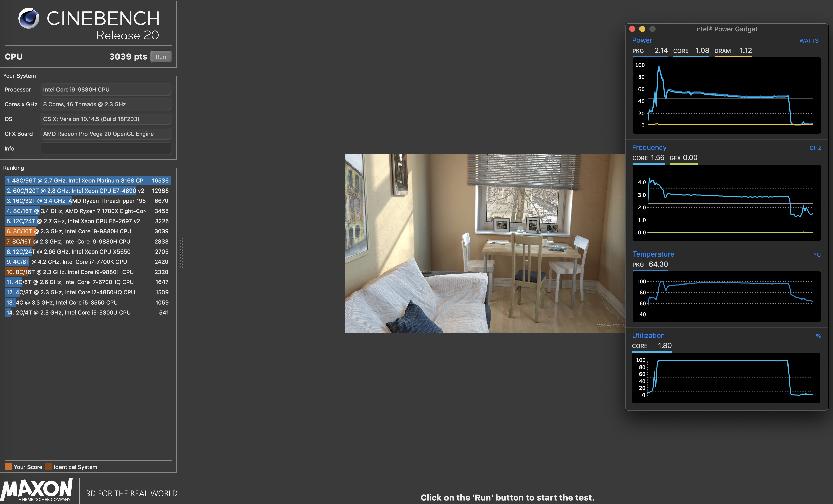Screen dimensions: 833x504
Task: Click the Frequency section heading
Action: click(649, 147)
